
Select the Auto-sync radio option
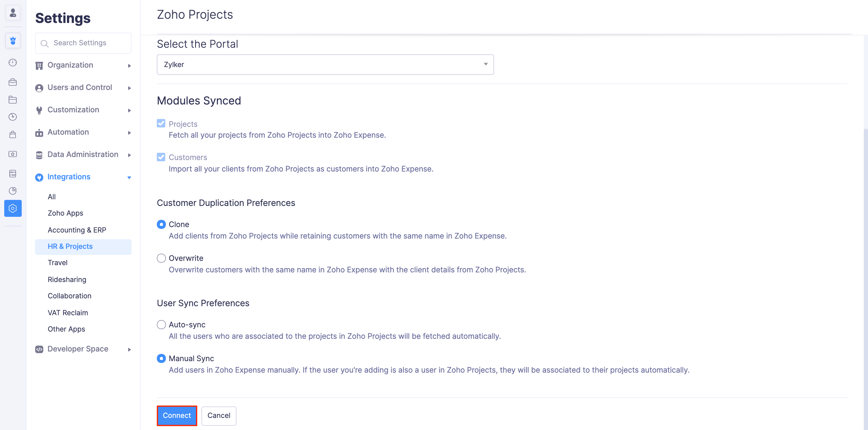tap(161, 325)
